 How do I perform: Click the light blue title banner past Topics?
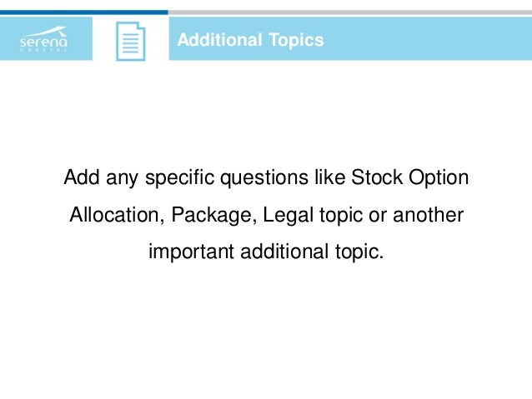pyautogui.click(x=428, y=38)
